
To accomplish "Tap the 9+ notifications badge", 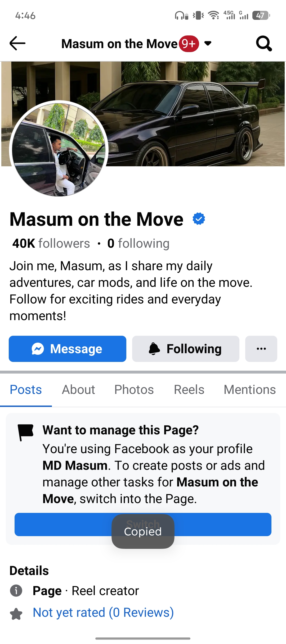I will point(189,44).
